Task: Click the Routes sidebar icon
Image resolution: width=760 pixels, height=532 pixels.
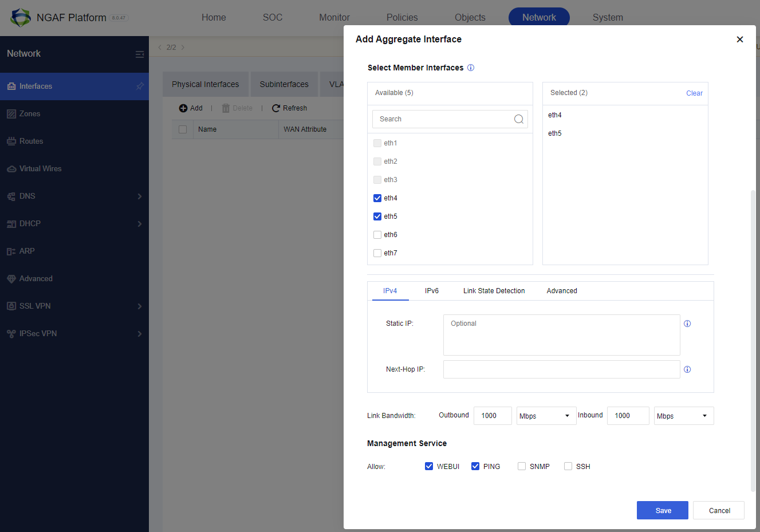Action: click(11, 141)
